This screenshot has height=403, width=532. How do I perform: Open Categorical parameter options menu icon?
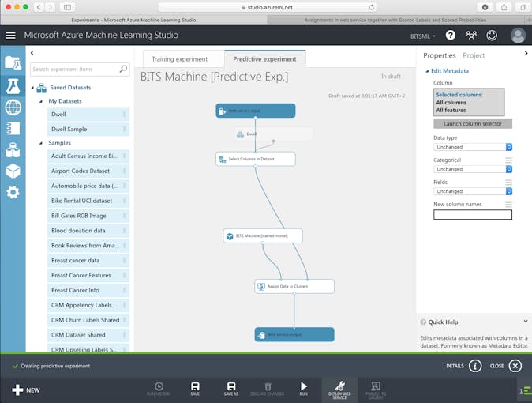[x=508, y=160]
